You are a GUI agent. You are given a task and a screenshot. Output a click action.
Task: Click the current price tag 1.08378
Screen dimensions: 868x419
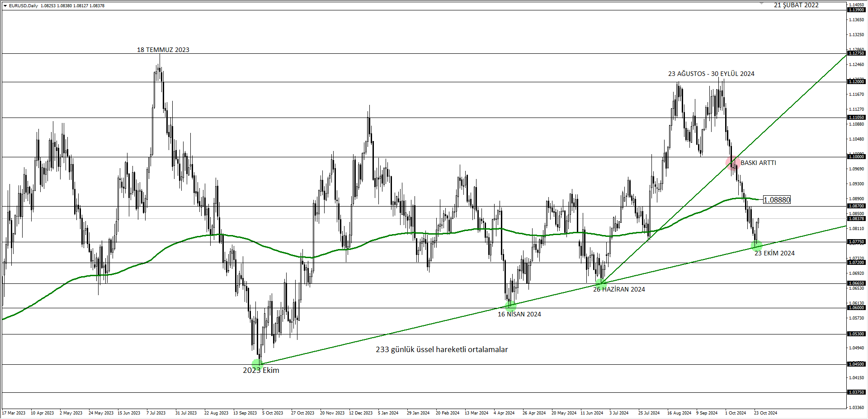coord(856,219)
